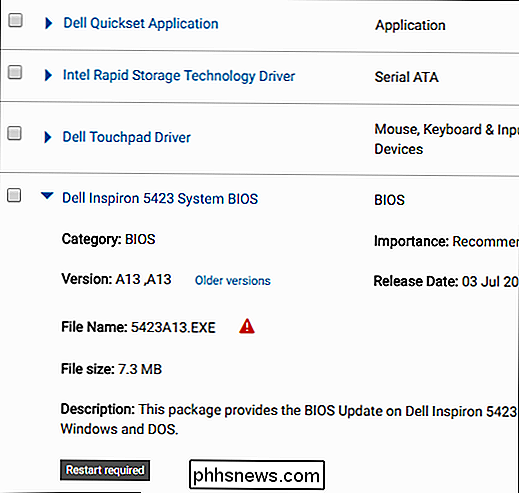Open the Older versions link
This screenshot has height=493, width=519.
(x=233, y=281)
